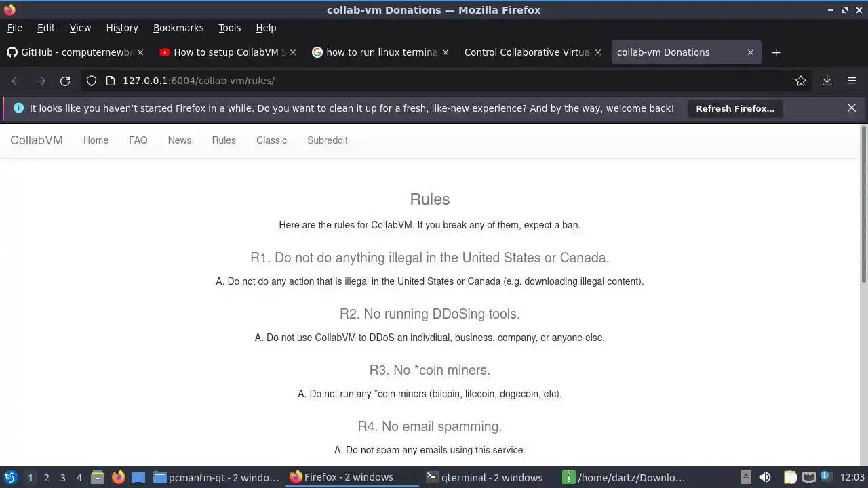This screenshot has width=868, height=488.
Task: Click the 12:03 clock in the taskbar
Action: pyautogui.click(x=852, y=477)
